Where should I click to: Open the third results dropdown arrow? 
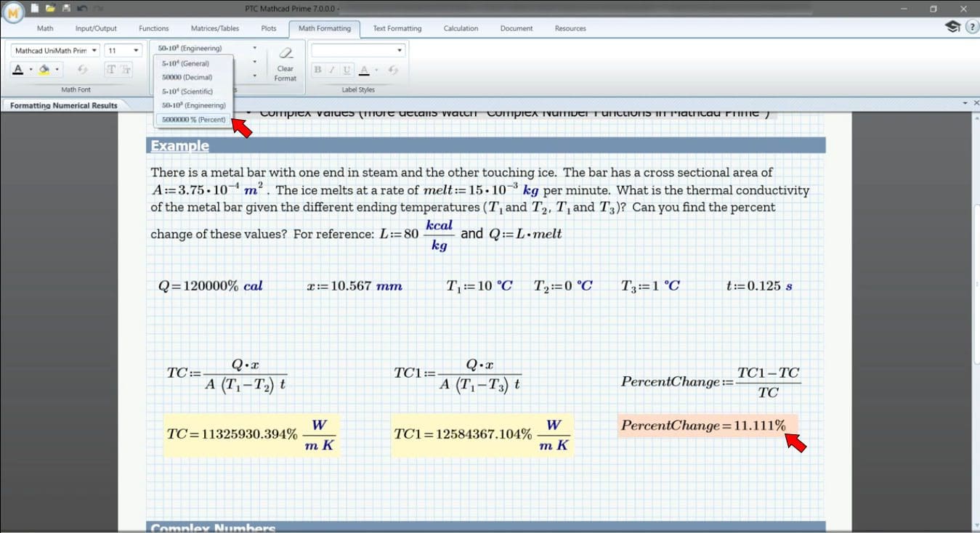pyautogui.click(x=254, y=75)
